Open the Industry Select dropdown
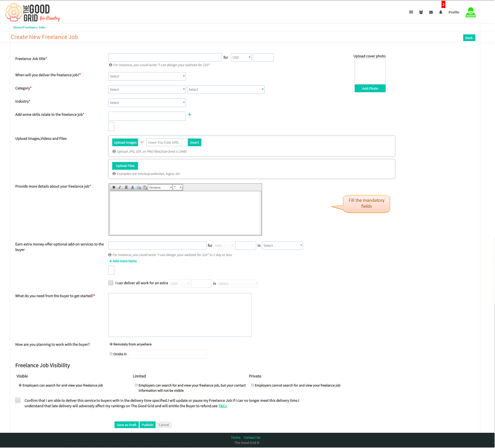The width and height of the screenshot is (495, 448). (147, 103)
